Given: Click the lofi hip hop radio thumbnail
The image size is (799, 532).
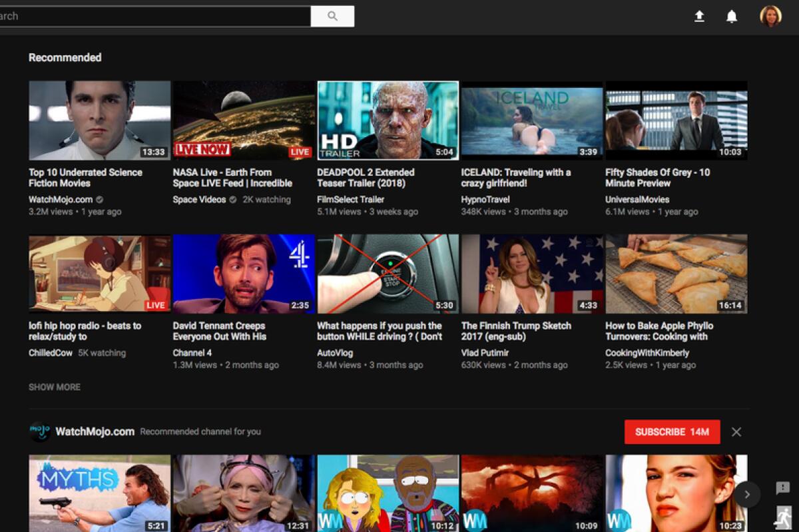Looking at the screenshot, I should pos(99,274).
